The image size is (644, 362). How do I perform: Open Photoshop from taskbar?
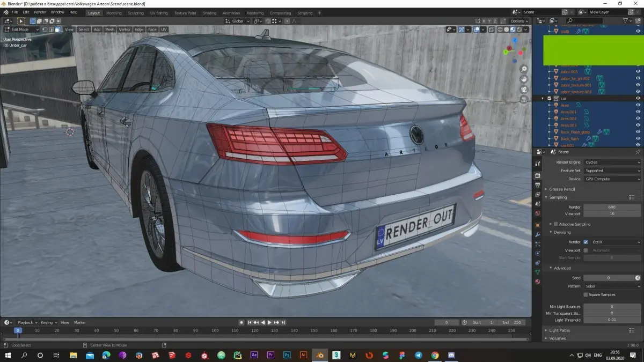pyautogui.click(x=287, y=355)
